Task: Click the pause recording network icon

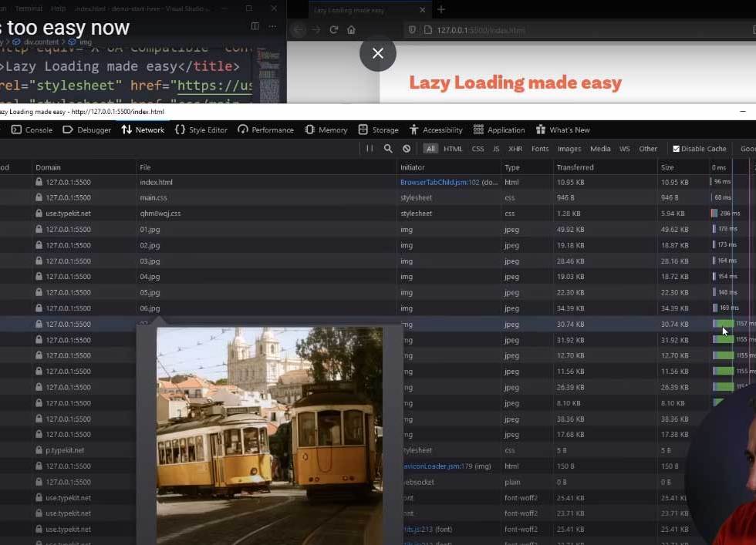Action: [x=370, y=149]
